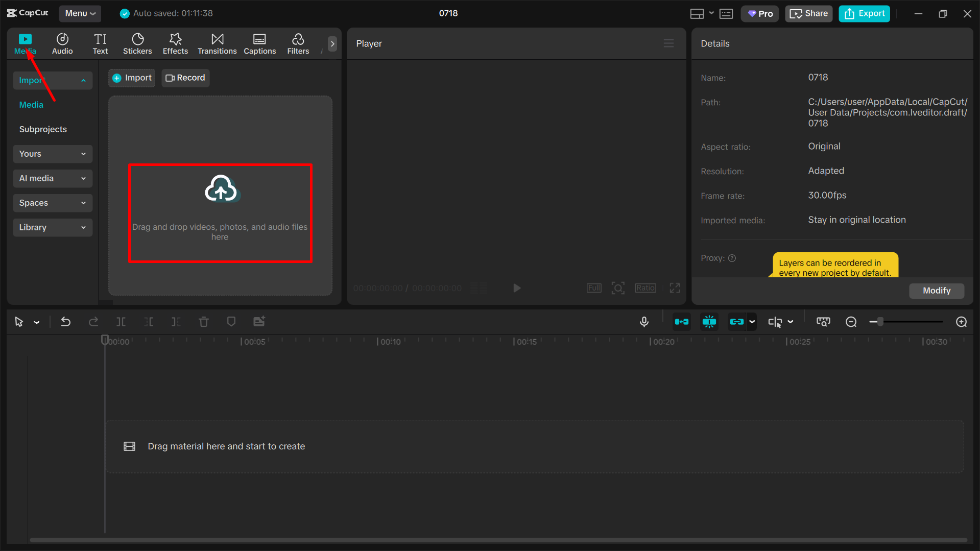Select the Effects panel
980x551 pixels.
tap(175, 43)
